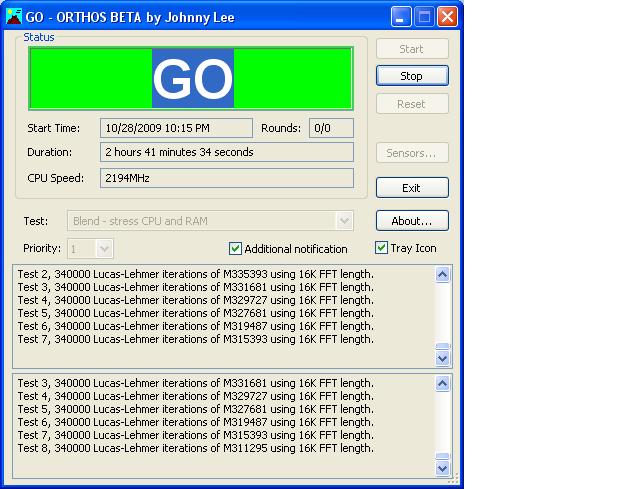The width and height of the screenshot is (640, 489).
Task: Select 'Test 5' M327681 line in second log
Action: click(x=196, y=409)
